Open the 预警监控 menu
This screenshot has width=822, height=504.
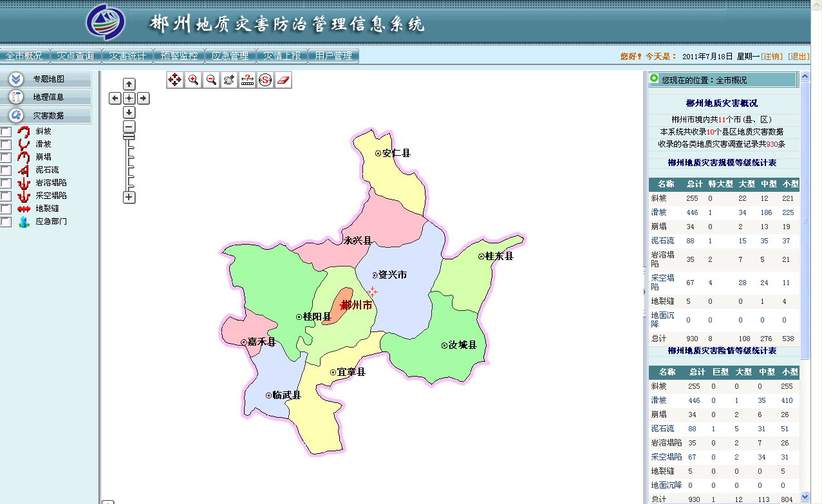[179, 55]
